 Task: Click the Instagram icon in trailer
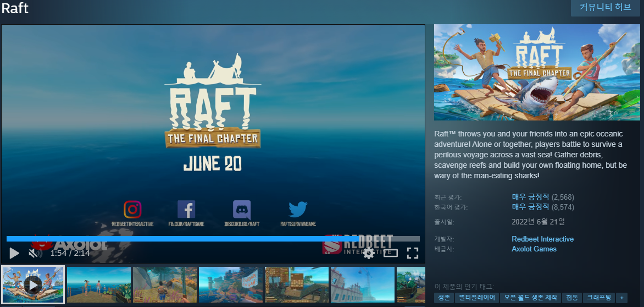(132, 210)
